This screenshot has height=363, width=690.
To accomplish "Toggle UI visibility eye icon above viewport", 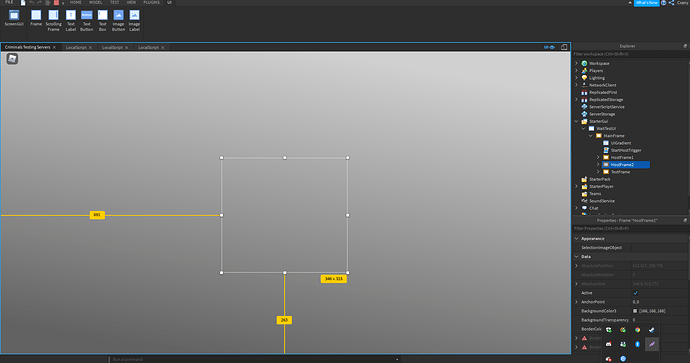I will point(549,47).
